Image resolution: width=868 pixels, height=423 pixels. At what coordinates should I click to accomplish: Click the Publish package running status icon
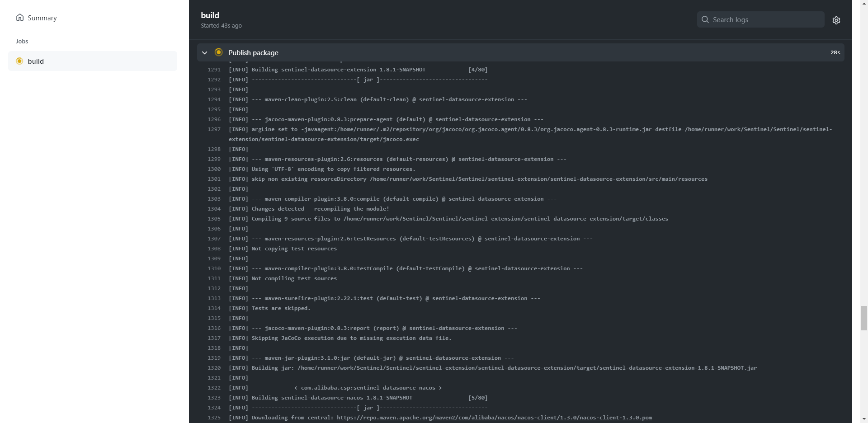click(218, 52)
